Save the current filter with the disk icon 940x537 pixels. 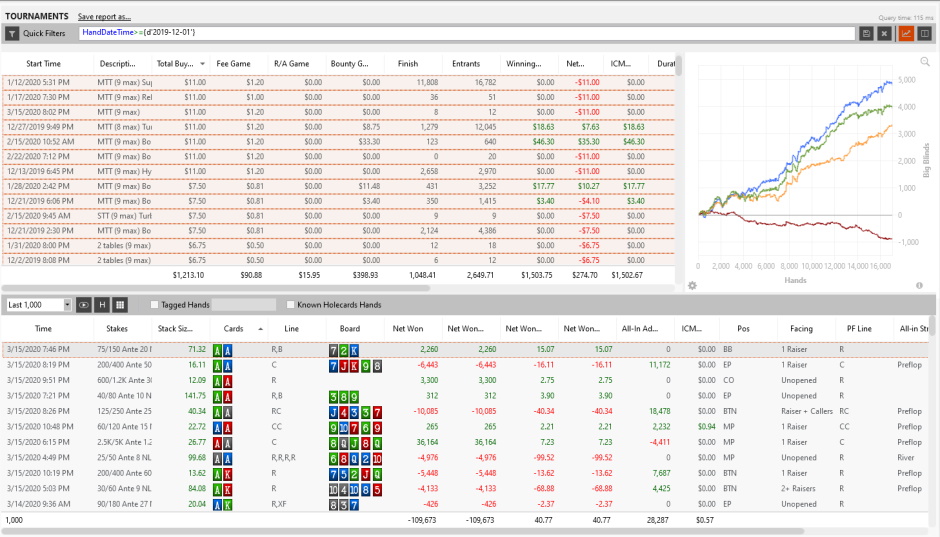[x=866, y=34]
